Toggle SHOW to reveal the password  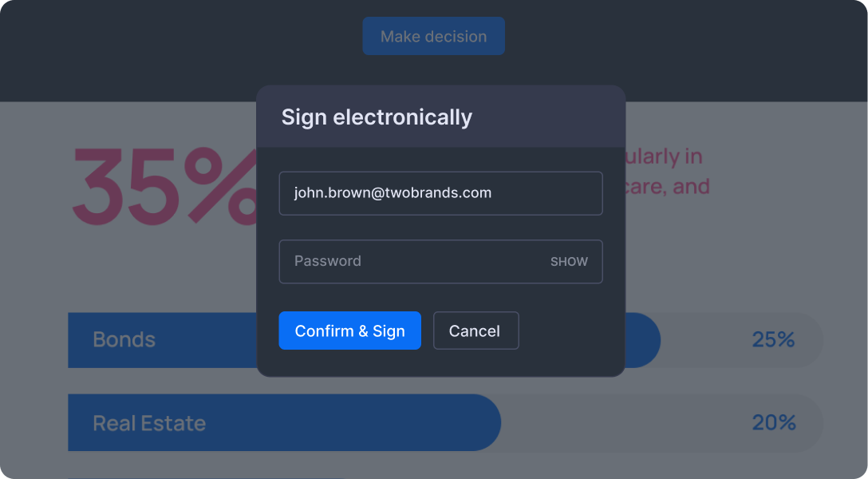(x=569, y=262)
